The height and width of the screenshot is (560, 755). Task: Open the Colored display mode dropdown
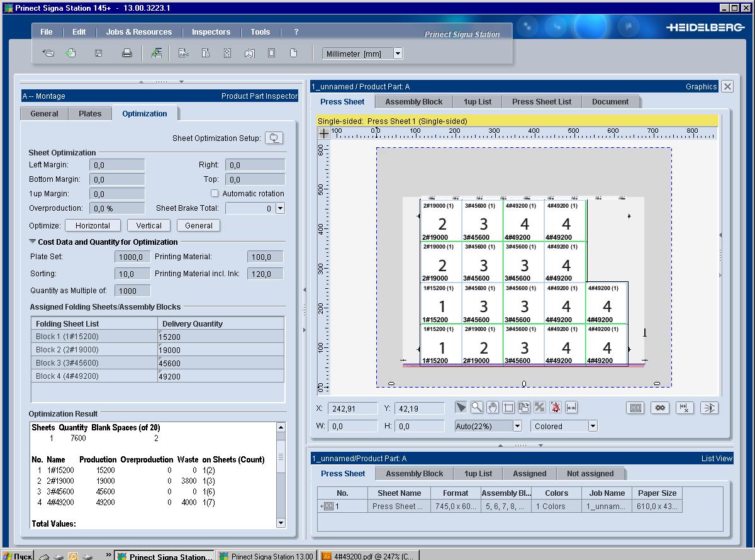[x=592, y=426]
